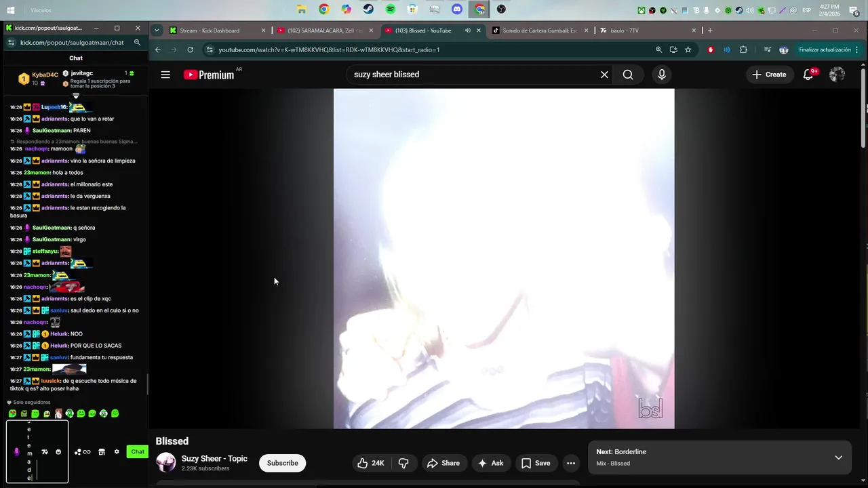Viewport: 868px width, 488px height.
Task: Bookmark page with the star icon
Action: [688, 49]
